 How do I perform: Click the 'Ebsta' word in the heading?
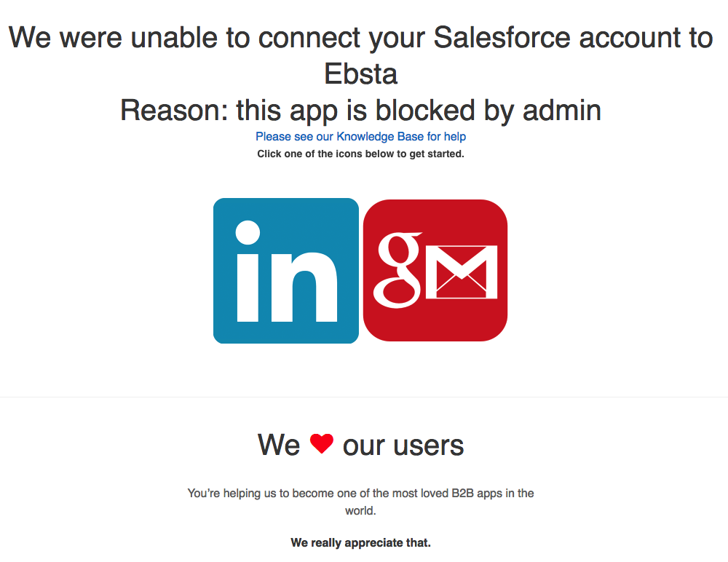(x=360, y=74)
